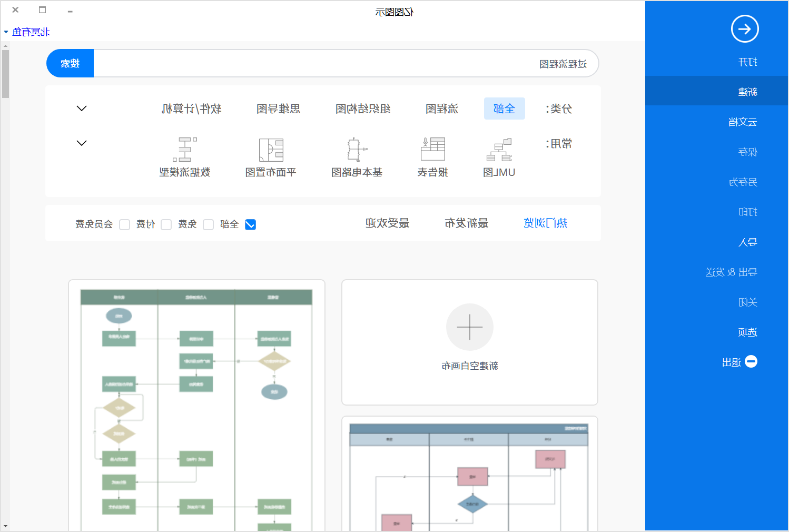Screen dimensions: 789x532
Task: Click the back arrow circle icon in sidebar
Action: [x=745, y=29]
